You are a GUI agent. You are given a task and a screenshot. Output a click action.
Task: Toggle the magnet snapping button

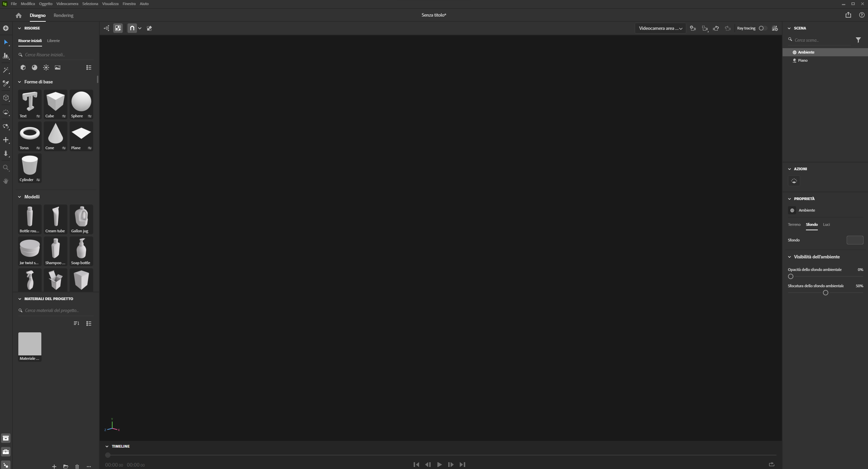pyautogui.click(x=133, y=28)
